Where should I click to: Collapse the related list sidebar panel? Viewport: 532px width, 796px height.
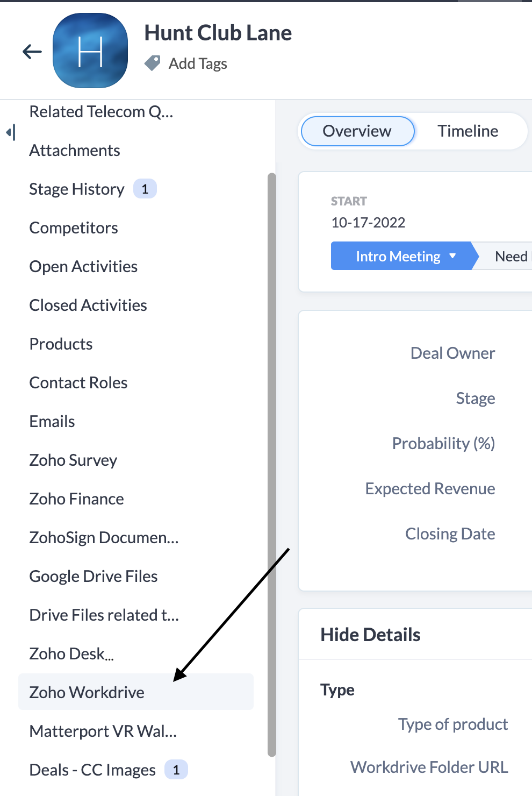click(x=11, y=132)
